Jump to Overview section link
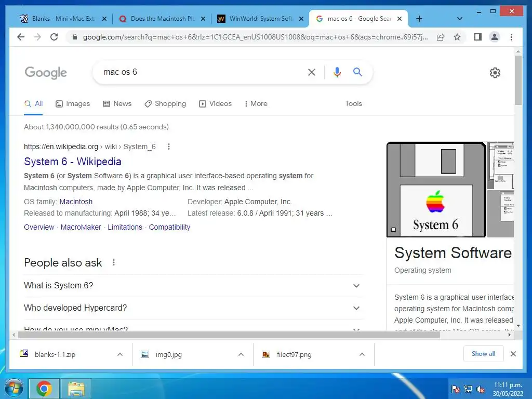This screenshot has width=532, height=399. (x=39, y=227)
